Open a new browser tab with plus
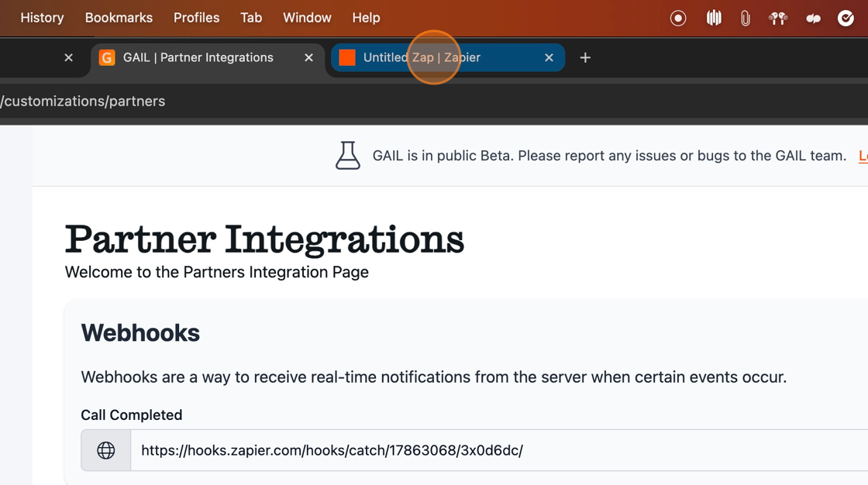 (x=585, y=57)
